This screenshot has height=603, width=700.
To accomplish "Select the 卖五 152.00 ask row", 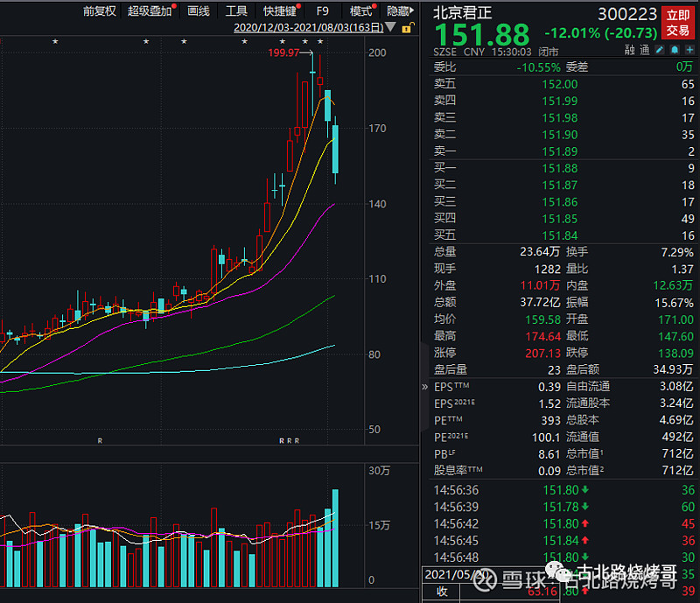I will click(x=563, y=84).
